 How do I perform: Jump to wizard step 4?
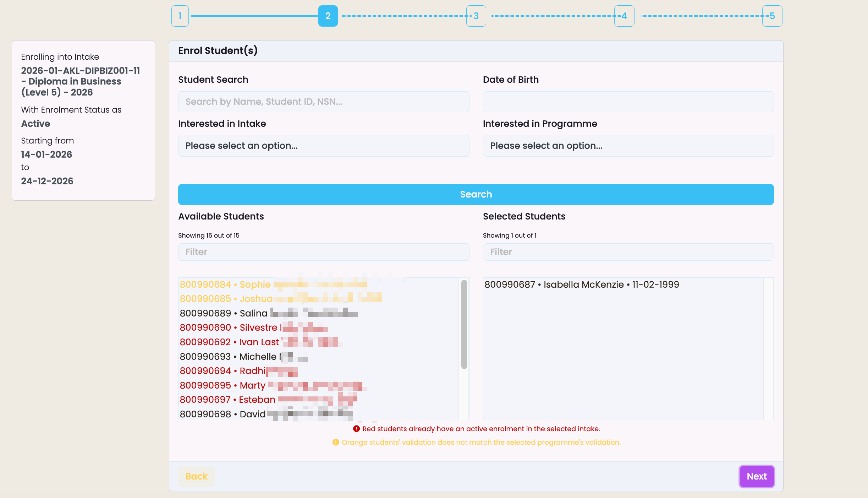click(624, 16)
